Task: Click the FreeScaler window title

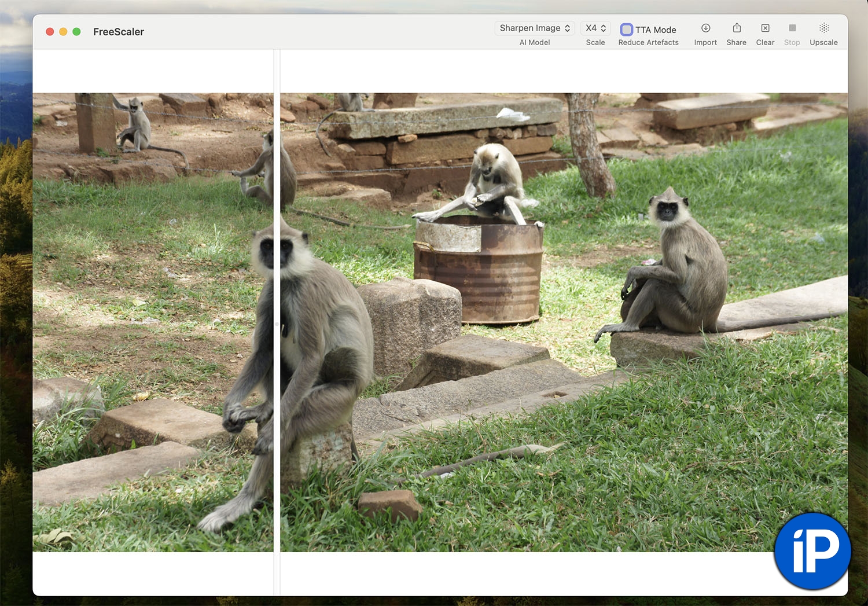Action: point(119,32)
